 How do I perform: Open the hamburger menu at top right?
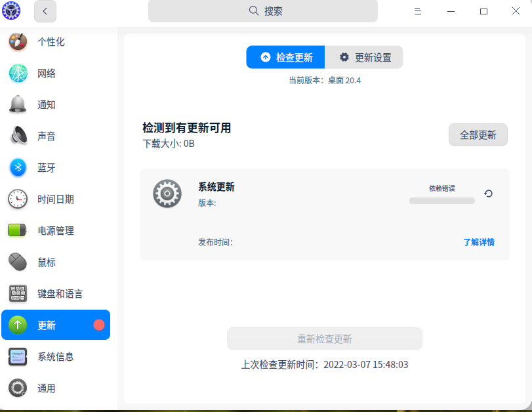coord(418,11)
